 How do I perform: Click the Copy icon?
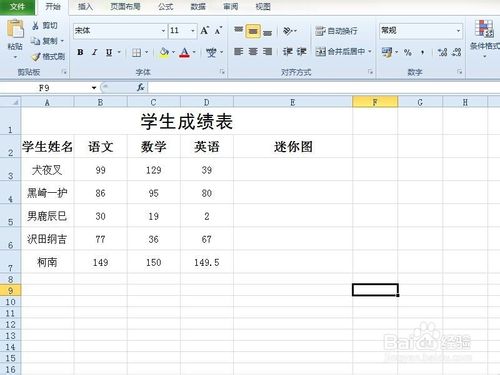[36, 41]
